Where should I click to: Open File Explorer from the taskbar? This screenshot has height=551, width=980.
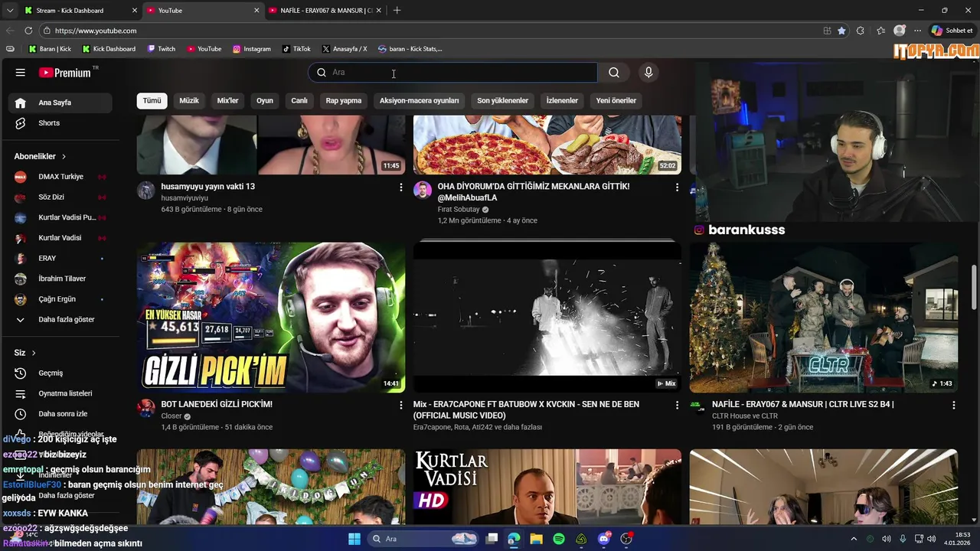click(537, 539)
